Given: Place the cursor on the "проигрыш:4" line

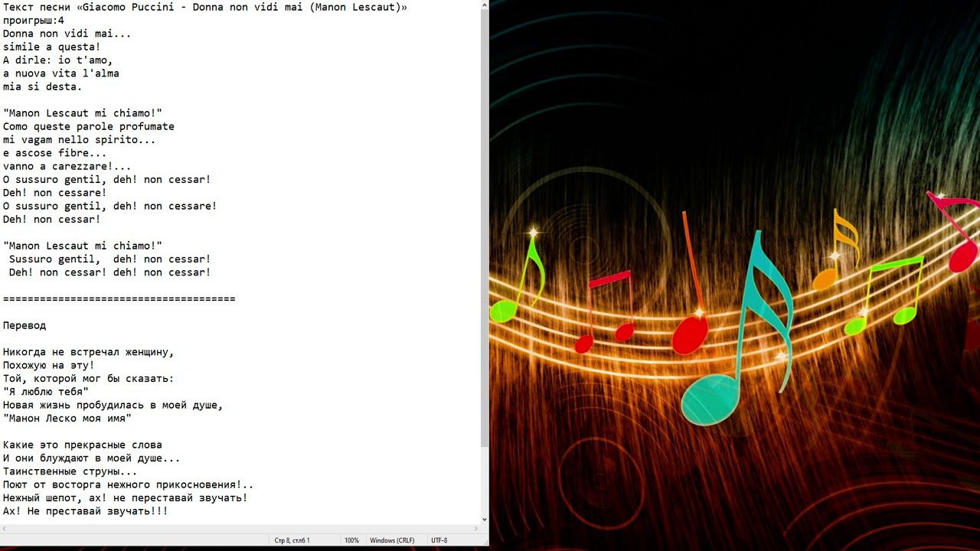Looking at the screenshot, I should (34, 21).
